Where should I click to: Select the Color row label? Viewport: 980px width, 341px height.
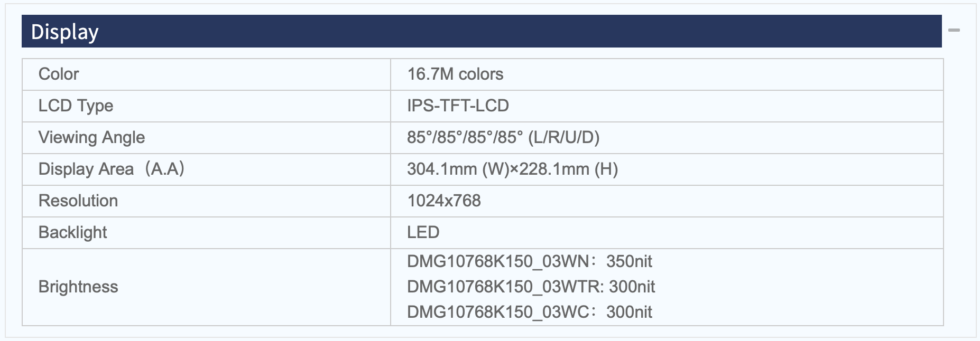59,74
